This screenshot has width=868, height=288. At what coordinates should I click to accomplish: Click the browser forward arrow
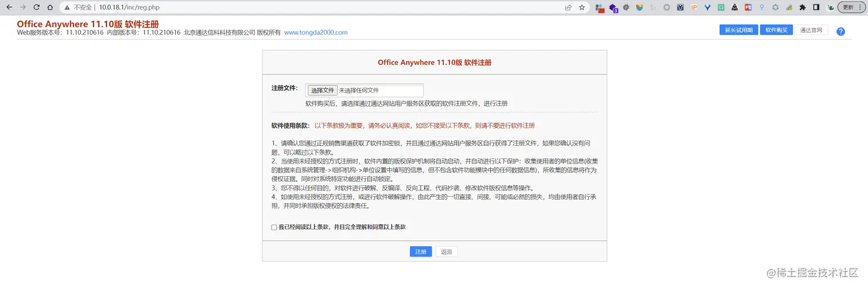coord(22,7)
